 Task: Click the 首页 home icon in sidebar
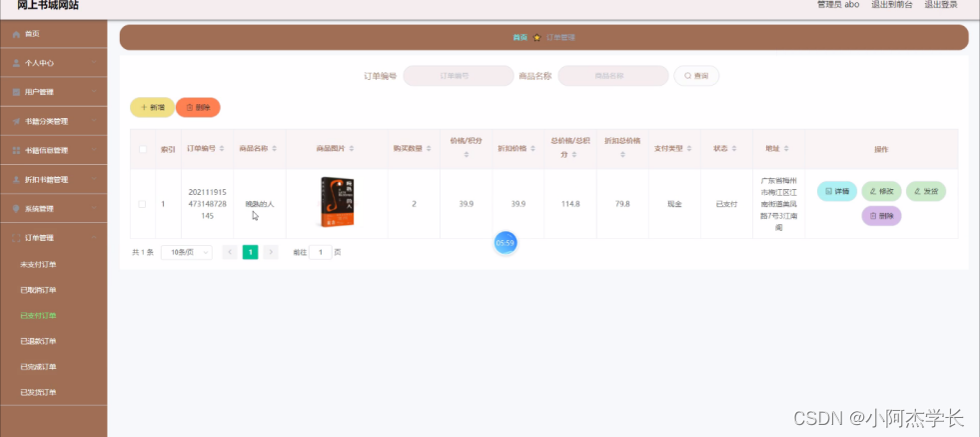point(16,34)
